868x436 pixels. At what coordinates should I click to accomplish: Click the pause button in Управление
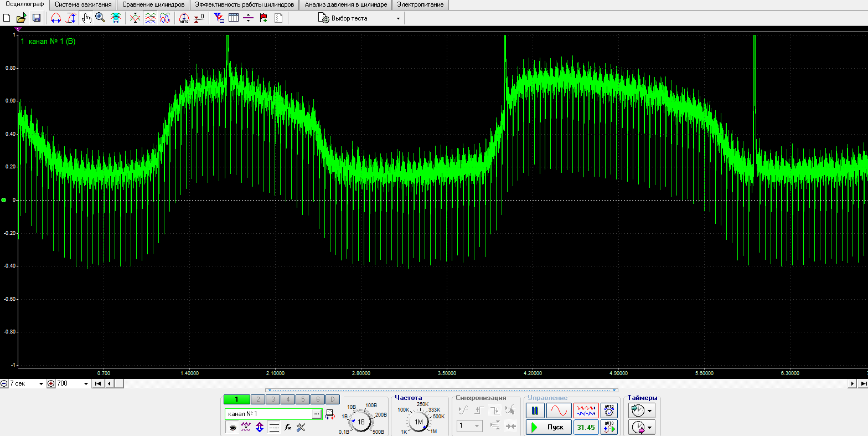(x=535, y=411)
